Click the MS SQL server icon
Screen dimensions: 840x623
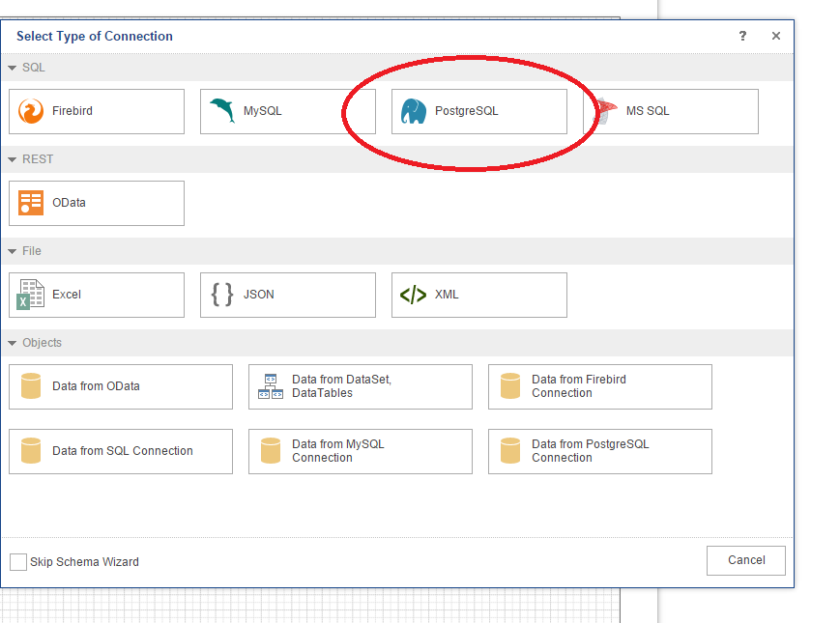coord(605,111)
